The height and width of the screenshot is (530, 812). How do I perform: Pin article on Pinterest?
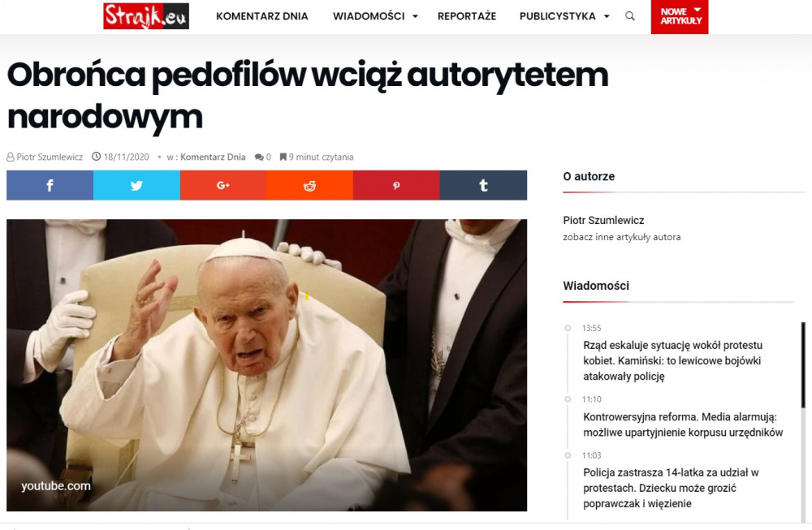point(396,185)
